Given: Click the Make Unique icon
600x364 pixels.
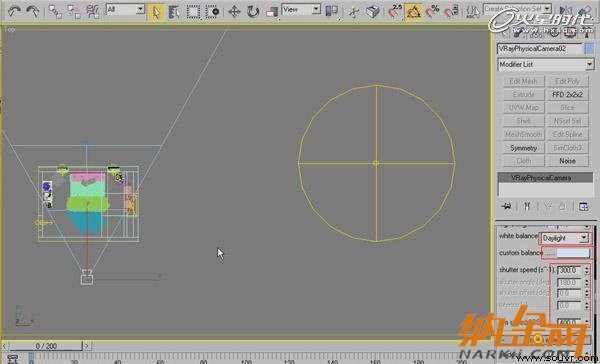Looking at the screenshot, I should pos(548,207).
